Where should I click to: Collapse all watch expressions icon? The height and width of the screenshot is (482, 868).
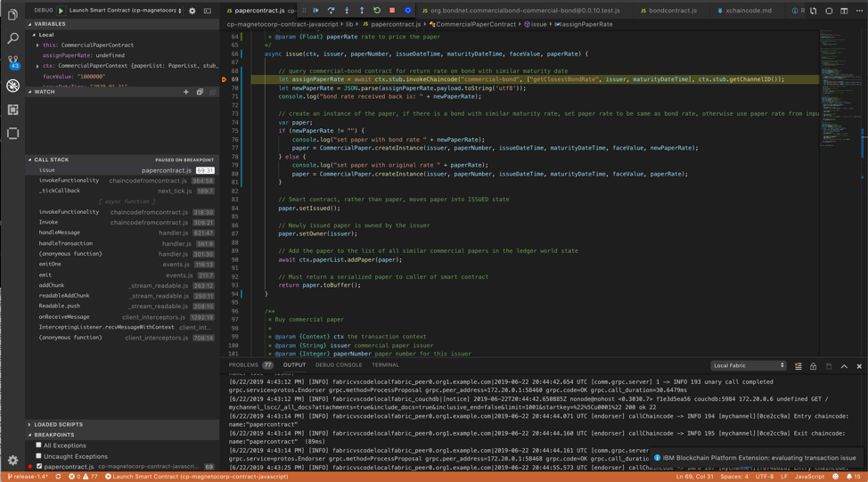(x=200, y=92)
